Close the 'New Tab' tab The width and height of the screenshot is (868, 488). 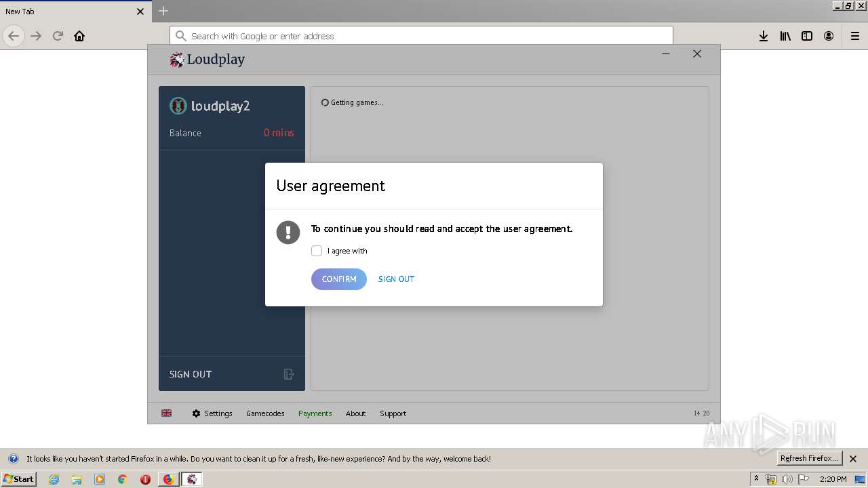(140, 12)
